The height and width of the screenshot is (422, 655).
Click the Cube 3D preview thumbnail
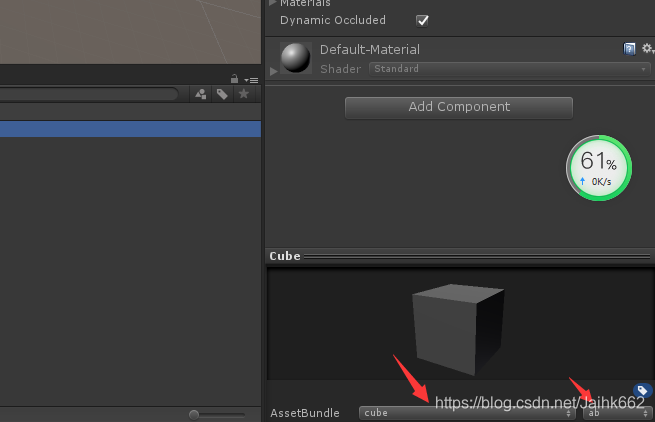coord(458,329)
